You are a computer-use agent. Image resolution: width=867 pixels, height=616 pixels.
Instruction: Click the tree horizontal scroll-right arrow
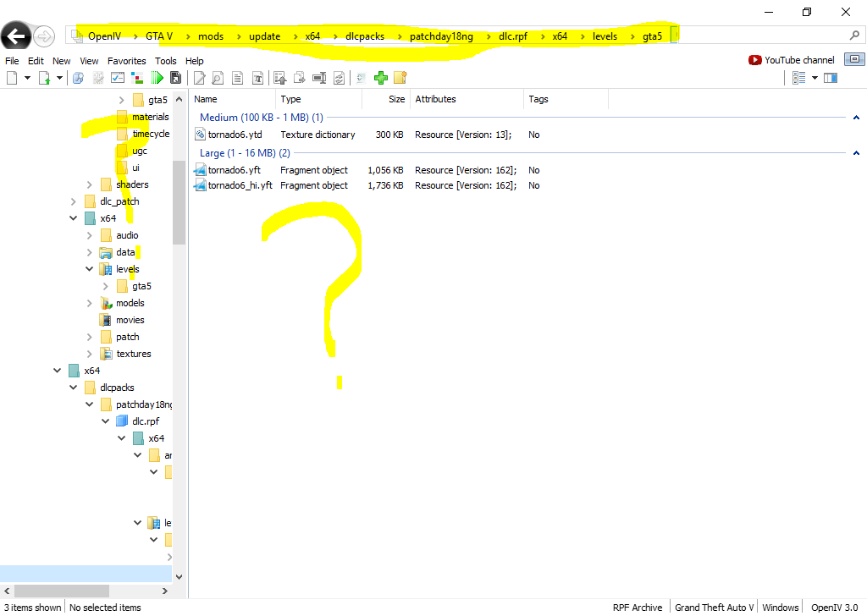pyautogui.click(x=165, y=591)
